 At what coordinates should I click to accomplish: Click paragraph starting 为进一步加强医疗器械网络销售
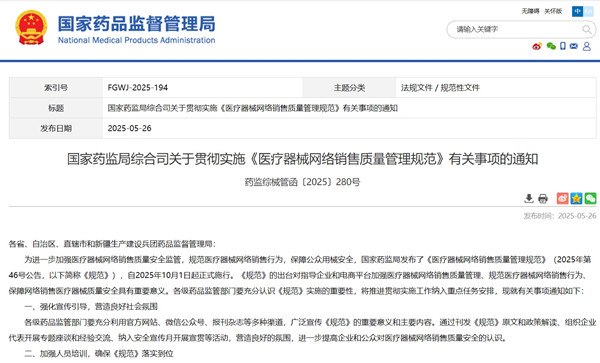pyautogui.click(x=300, y=275)
